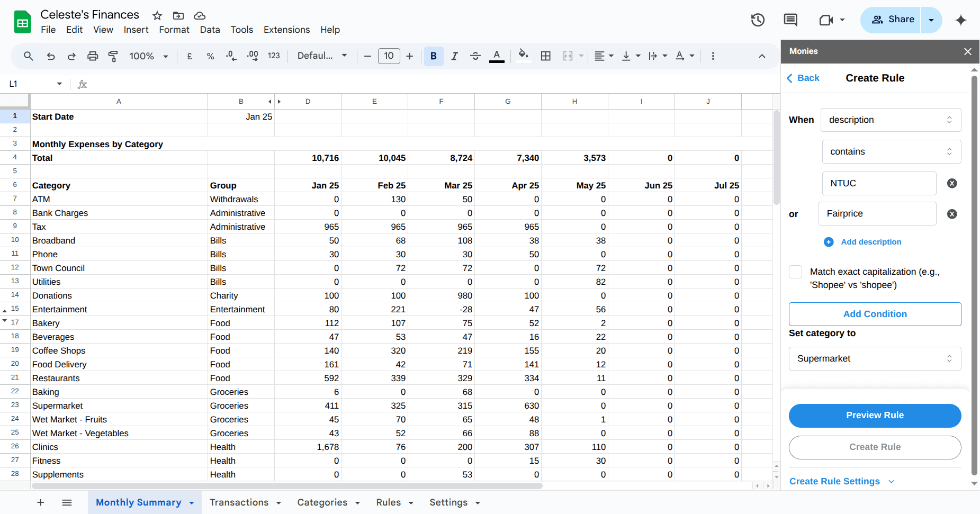Apply strikethrough formatting
Screen dimensions: 980x514
(475, 56)
